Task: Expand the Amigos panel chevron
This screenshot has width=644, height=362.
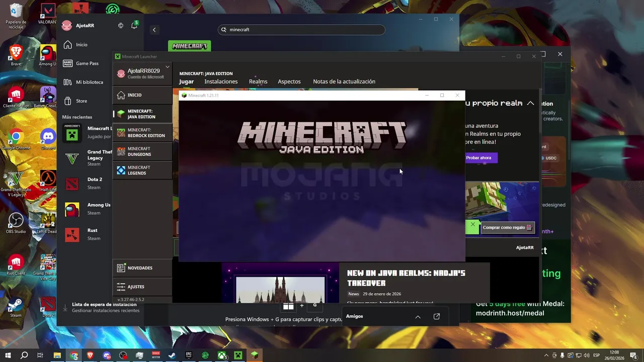Action: tap(418, 317)
